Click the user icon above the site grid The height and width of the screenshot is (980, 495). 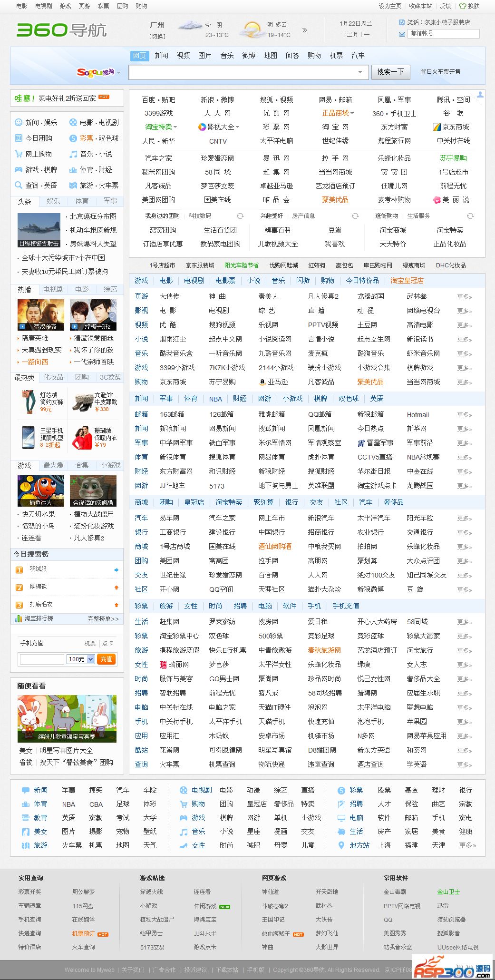[x=480, y=95]
